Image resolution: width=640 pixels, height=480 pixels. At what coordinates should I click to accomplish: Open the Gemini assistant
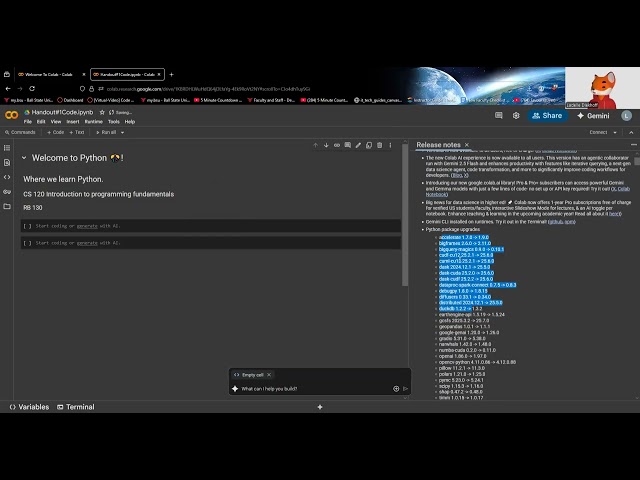tap(593, 116)
